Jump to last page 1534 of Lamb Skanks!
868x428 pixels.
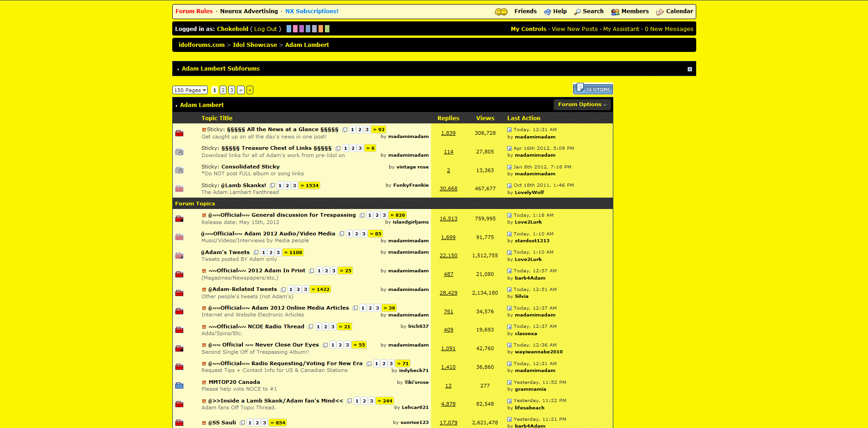pos(309,186)
